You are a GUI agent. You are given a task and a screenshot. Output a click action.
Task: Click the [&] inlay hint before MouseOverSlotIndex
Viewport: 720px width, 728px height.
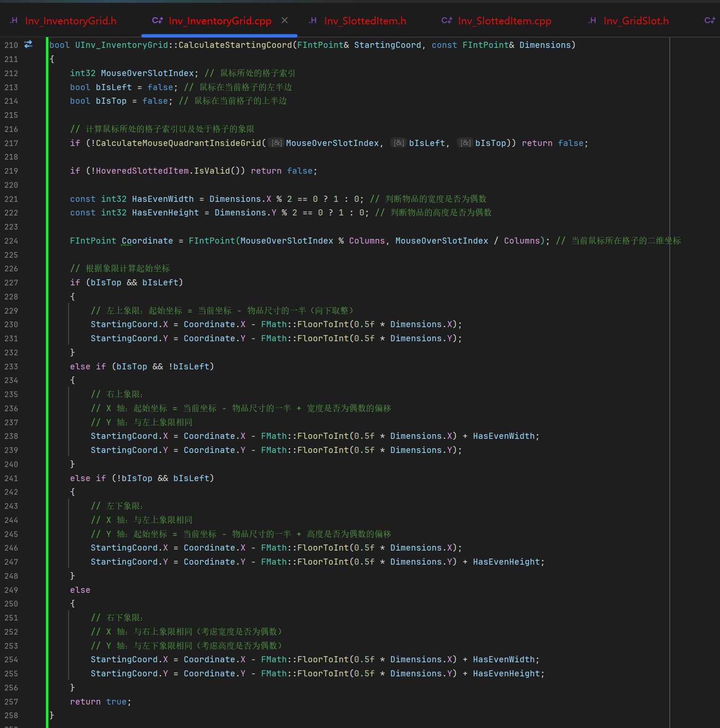tap(277, 143)
